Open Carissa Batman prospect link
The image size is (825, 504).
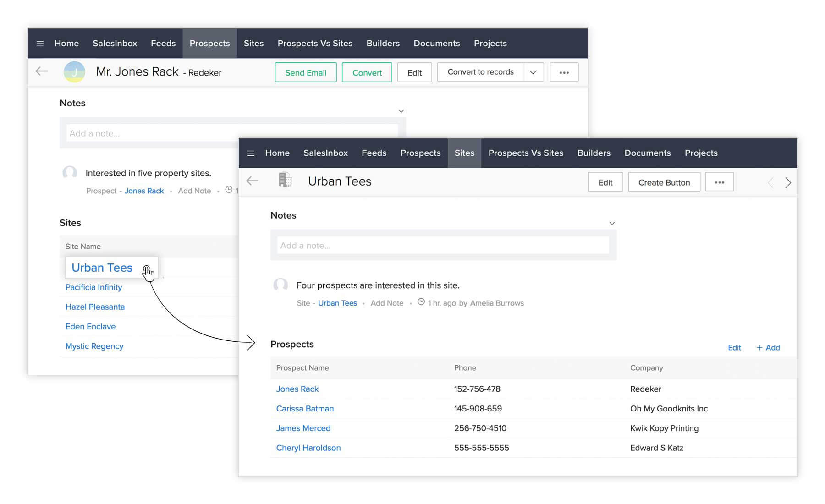(305, 409)
